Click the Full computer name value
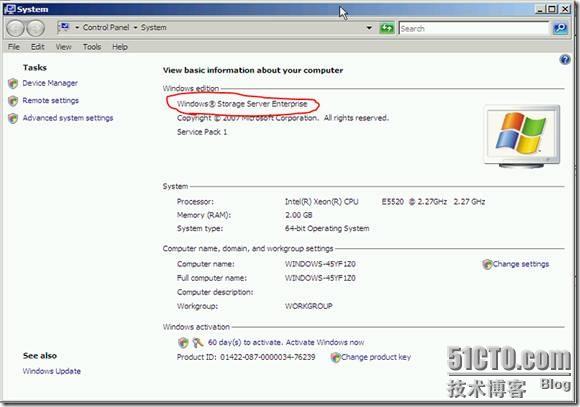The height and width of the screenshot is (407, 580). pos(320,278)
